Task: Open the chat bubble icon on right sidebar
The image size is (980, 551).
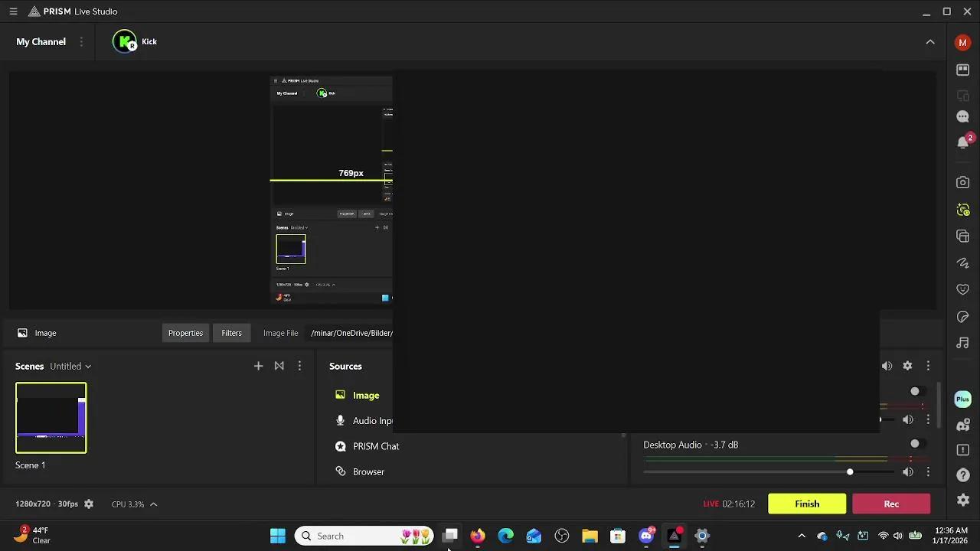Action: [962, 116]
